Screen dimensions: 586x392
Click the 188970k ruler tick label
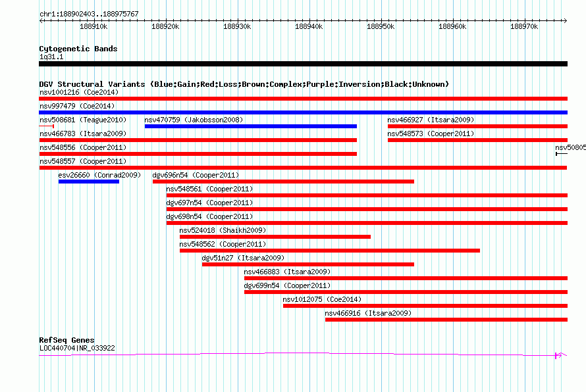pyautogui.click(x=524, y=26)
